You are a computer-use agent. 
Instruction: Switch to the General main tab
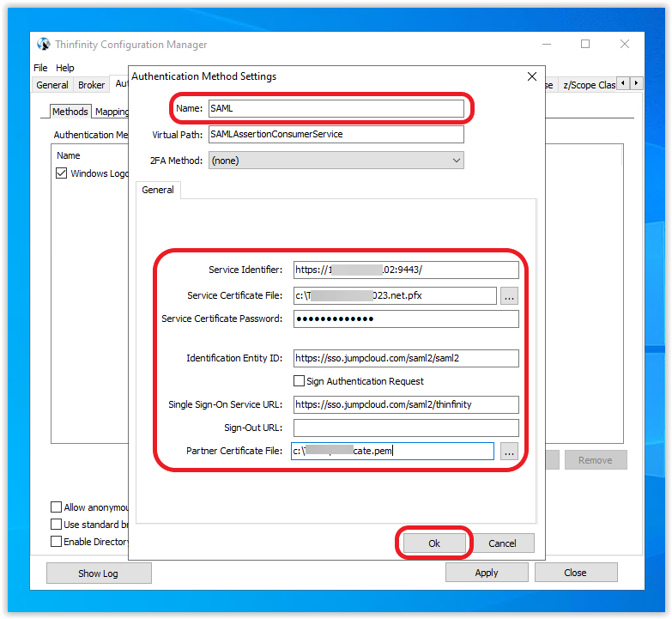[52, 85]
